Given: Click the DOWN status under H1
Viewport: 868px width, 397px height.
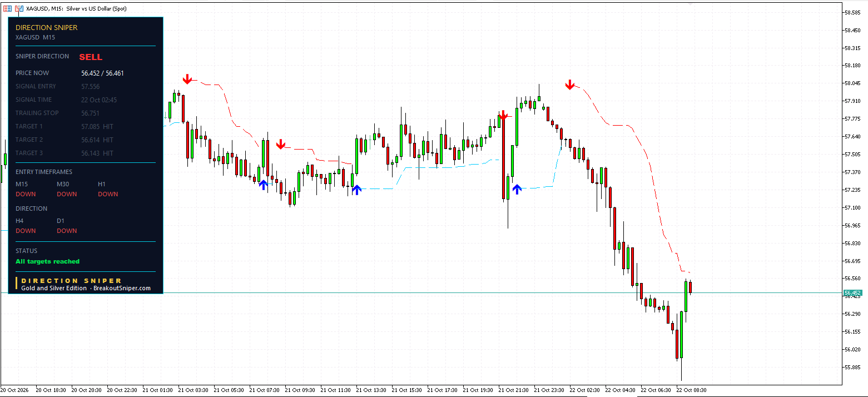Looking at the screenshot, I should pyautogui.click(x=108, y=194).
